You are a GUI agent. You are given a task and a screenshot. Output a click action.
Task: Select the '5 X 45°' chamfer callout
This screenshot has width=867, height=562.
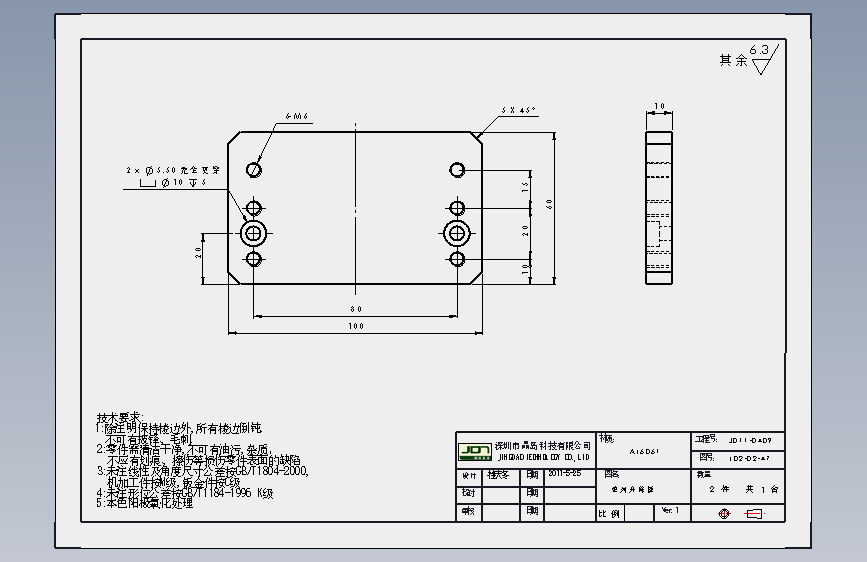(519, 110)
